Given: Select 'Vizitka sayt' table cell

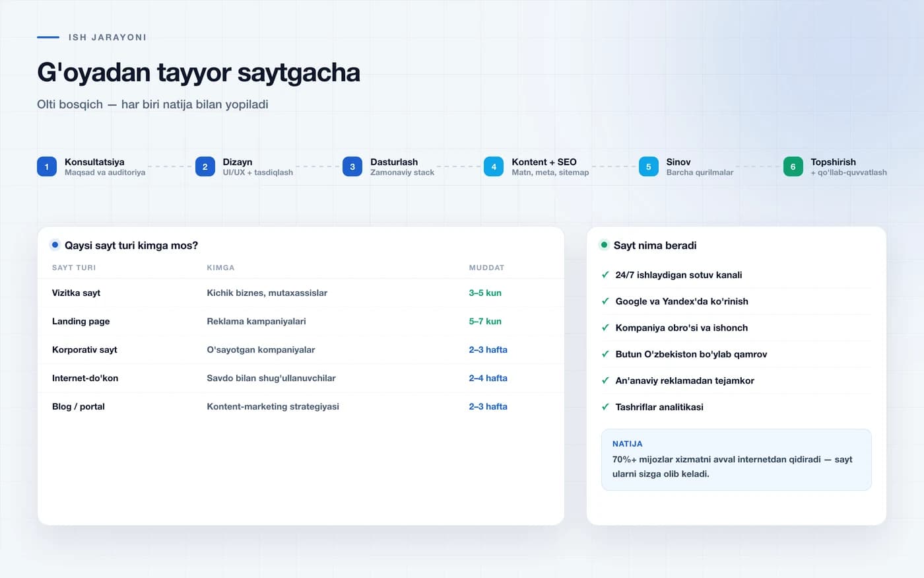Looking at the screenshot, I should click(77, 293).
